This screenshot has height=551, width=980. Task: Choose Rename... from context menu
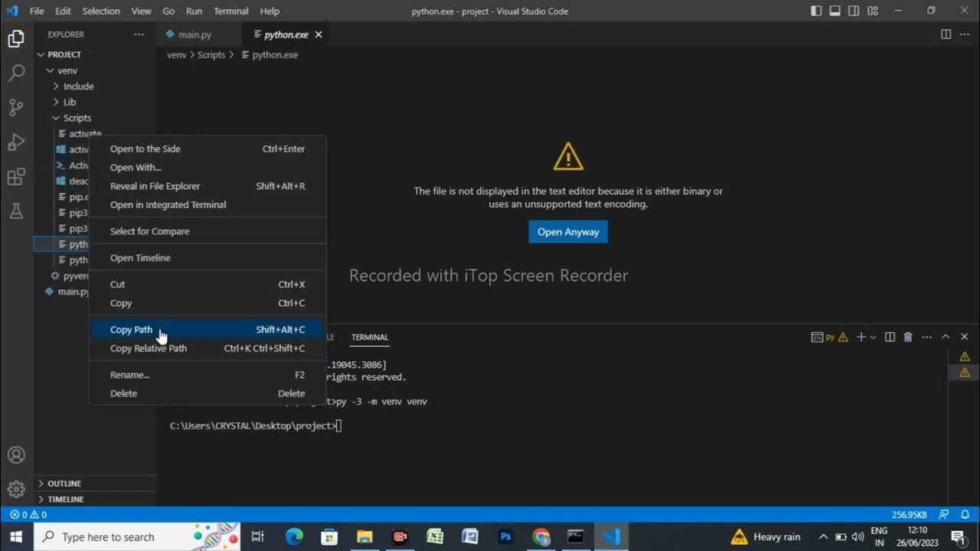click(x=207, y=375)
